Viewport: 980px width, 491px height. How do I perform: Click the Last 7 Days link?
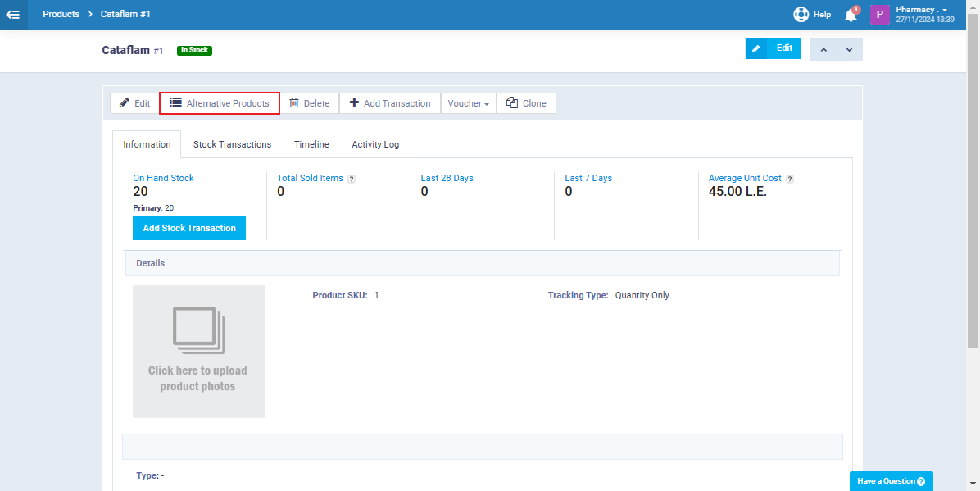pyautogui.click(x=588, y=178)
